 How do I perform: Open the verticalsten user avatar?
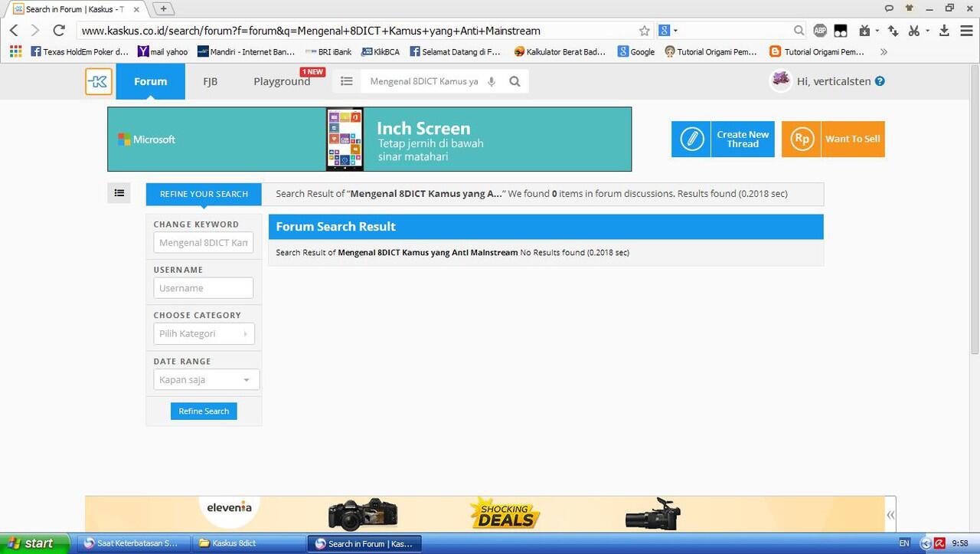[780, 80]
